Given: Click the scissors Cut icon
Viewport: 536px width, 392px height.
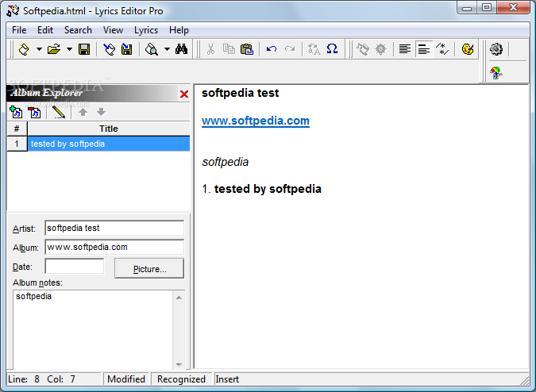Looking at the screenshot, I should point(210,49).
